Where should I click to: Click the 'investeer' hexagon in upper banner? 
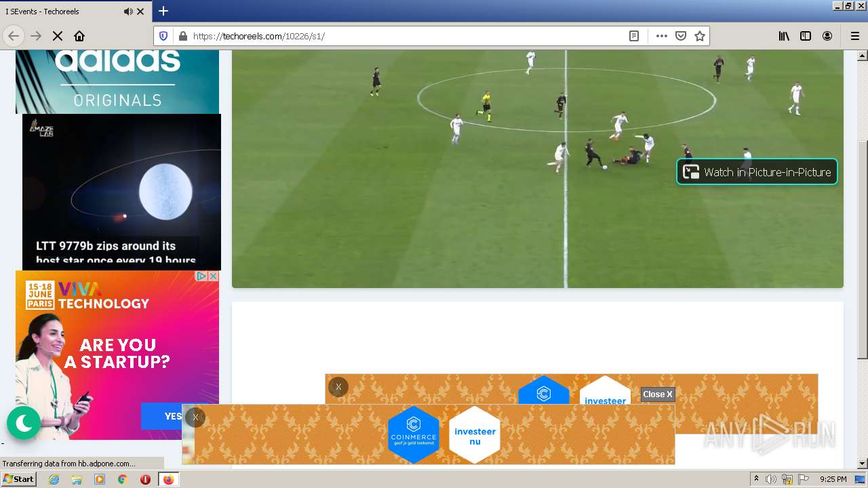pyautogui.click(x=605, y=391)
